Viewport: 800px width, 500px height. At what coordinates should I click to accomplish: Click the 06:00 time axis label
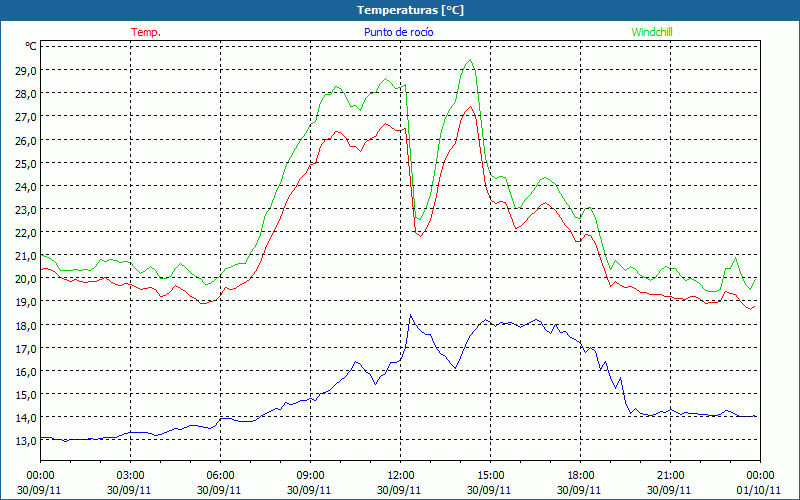point(220,475)
